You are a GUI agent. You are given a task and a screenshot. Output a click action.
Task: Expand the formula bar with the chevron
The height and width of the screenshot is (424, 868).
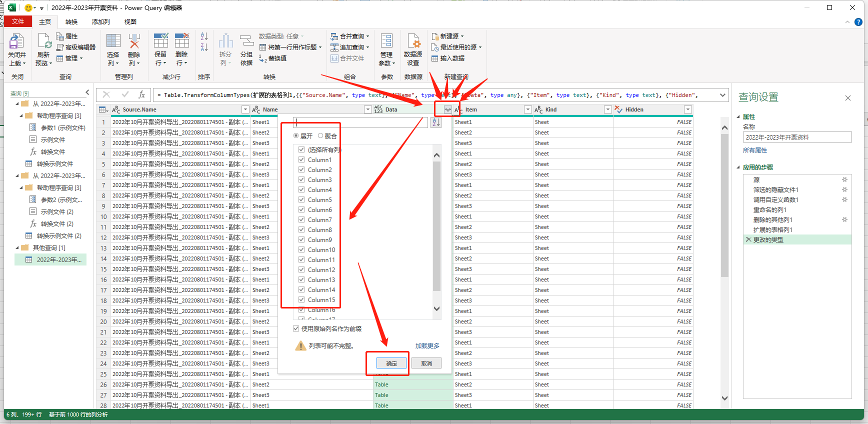tap(722, 95)
